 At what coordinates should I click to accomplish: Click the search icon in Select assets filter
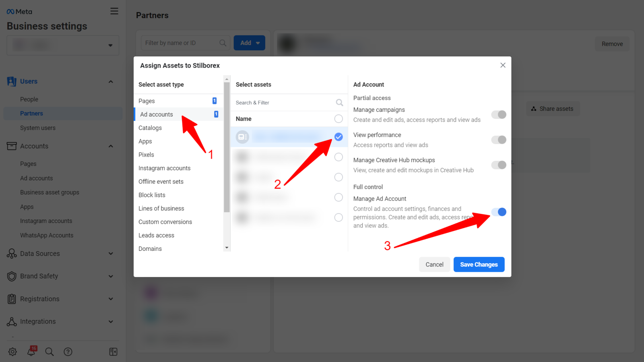pyautogui.click(x=339, y=103)
